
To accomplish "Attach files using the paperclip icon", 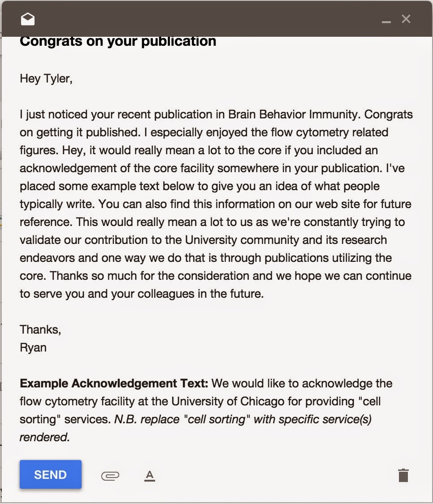I will [110, 475].
